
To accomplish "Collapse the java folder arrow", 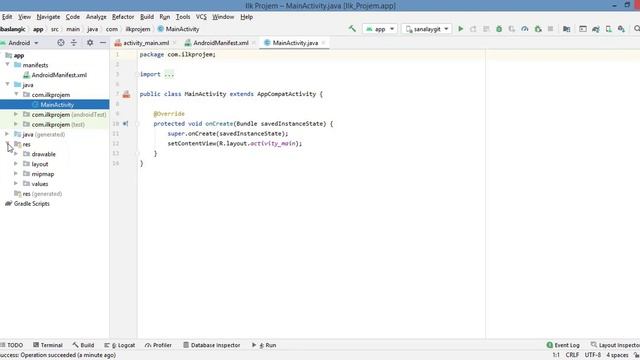I will click(x=7, y=84).
